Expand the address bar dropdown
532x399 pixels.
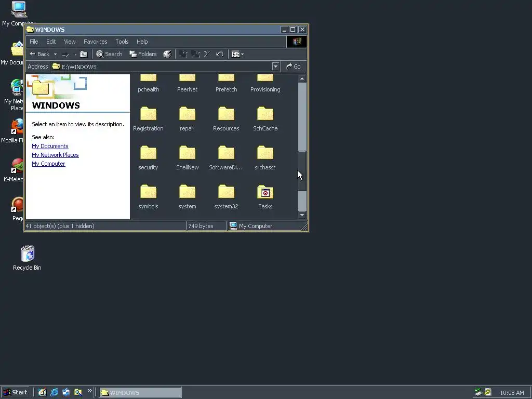pos(275,67)
